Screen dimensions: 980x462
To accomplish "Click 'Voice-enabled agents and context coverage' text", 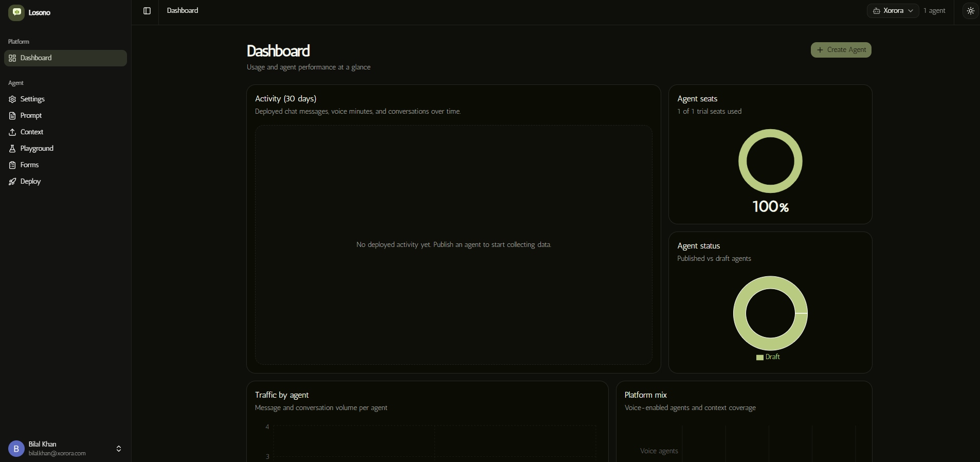I will [x=690, y=408].
